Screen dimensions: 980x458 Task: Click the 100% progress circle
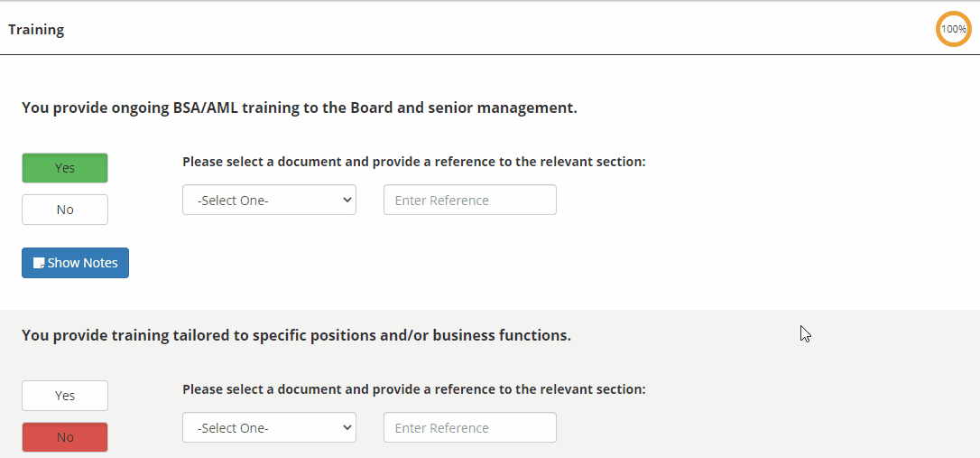[954, 29]
